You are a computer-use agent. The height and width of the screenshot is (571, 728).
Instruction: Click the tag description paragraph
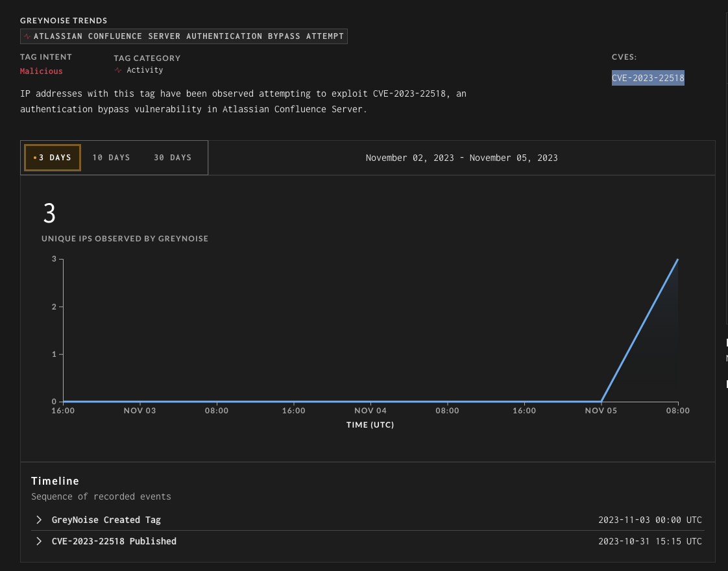coord(243,101)
